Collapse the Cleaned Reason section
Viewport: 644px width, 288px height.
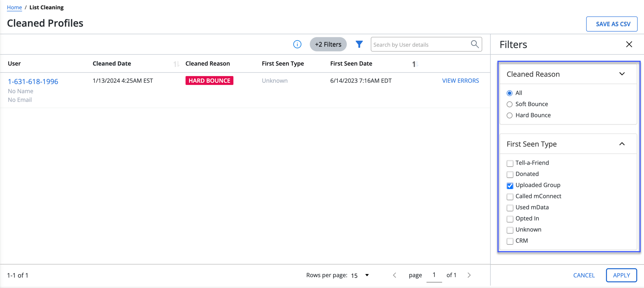pyautogui.click(x=622, y=74)
